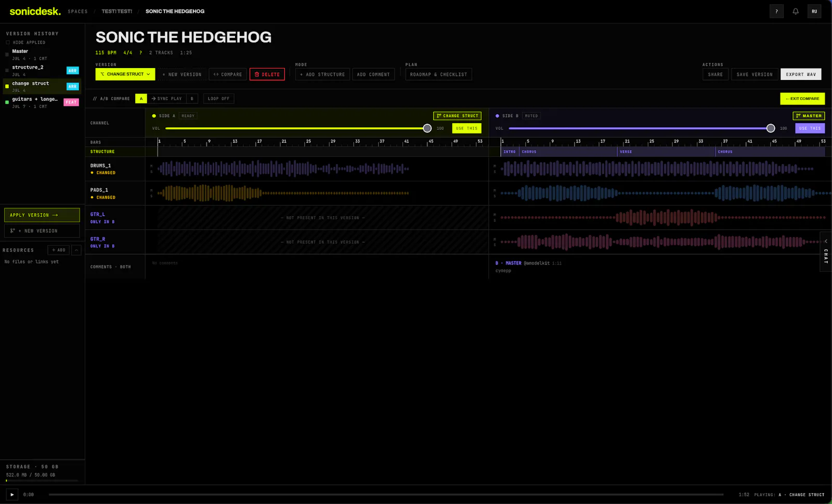Toggle Sync Play
832x504 pixels.
tap(166, 99)
